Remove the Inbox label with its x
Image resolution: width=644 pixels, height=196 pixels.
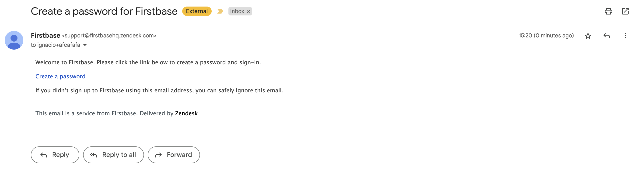248,11
